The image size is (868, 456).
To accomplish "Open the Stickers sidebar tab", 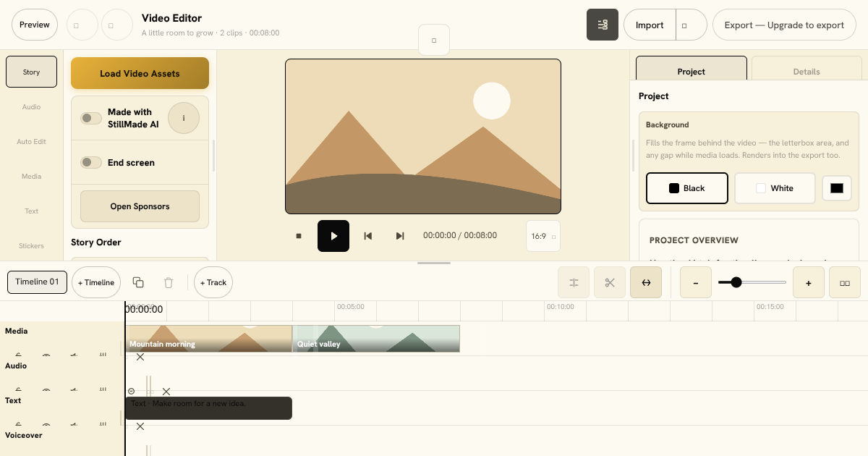I will [31, 245].
